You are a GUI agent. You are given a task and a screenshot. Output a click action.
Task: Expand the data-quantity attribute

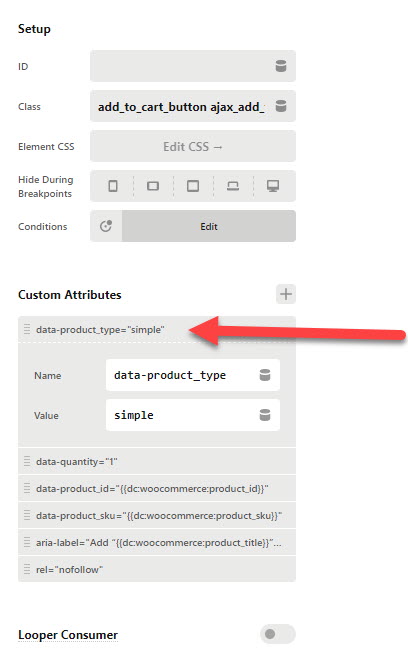(157, 461)
